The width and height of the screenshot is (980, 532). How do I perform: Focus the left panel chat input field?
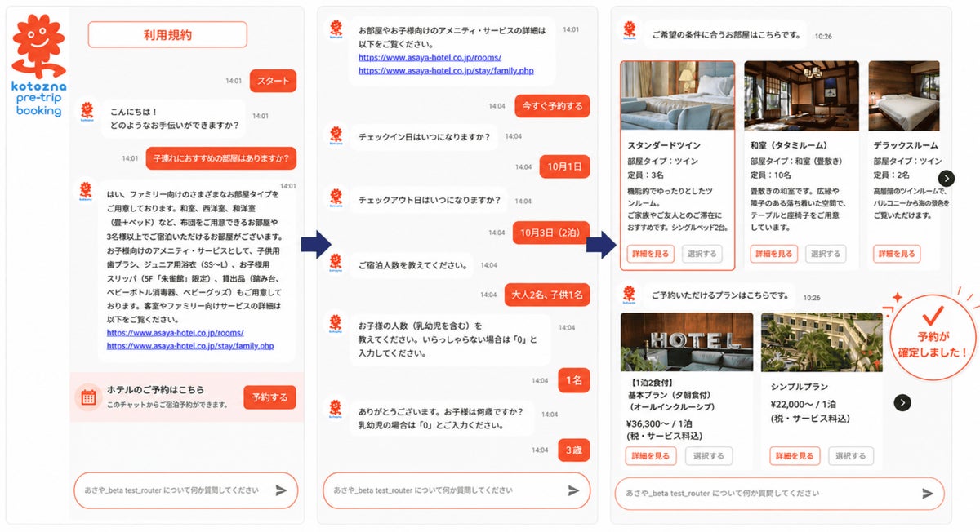[x=185, y=490]
